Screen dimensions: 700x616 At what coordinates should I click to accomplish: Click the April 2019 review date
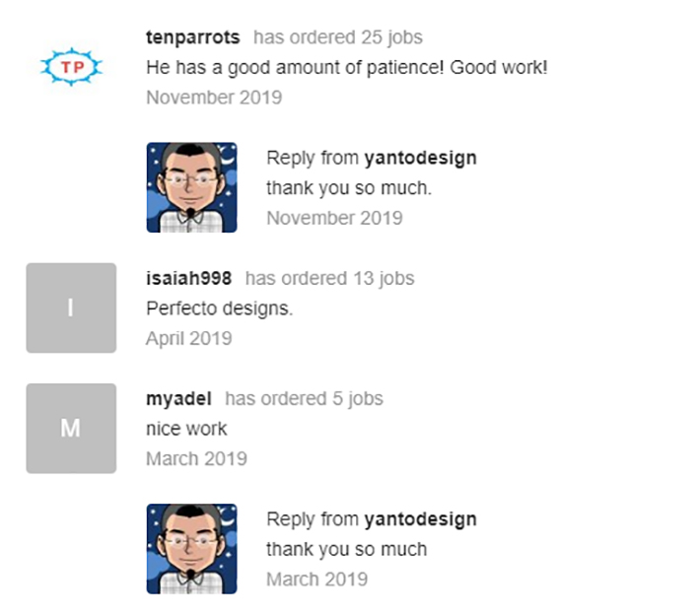188,338
